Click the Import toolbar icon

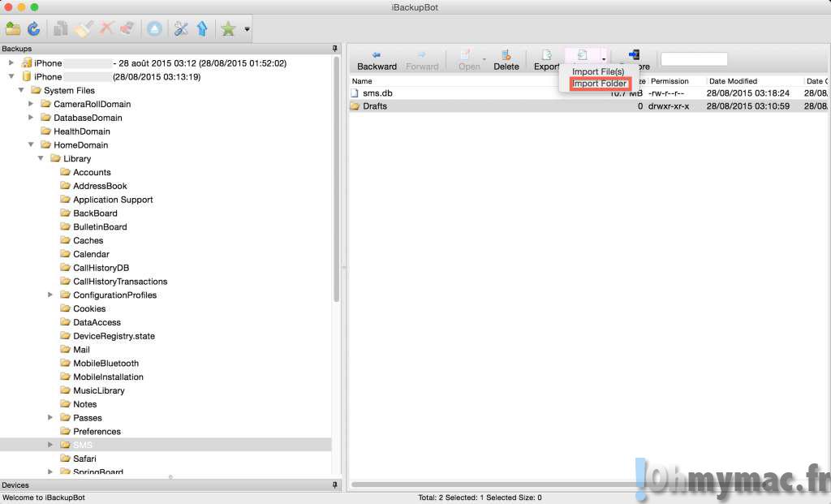(x=583, y=55)
